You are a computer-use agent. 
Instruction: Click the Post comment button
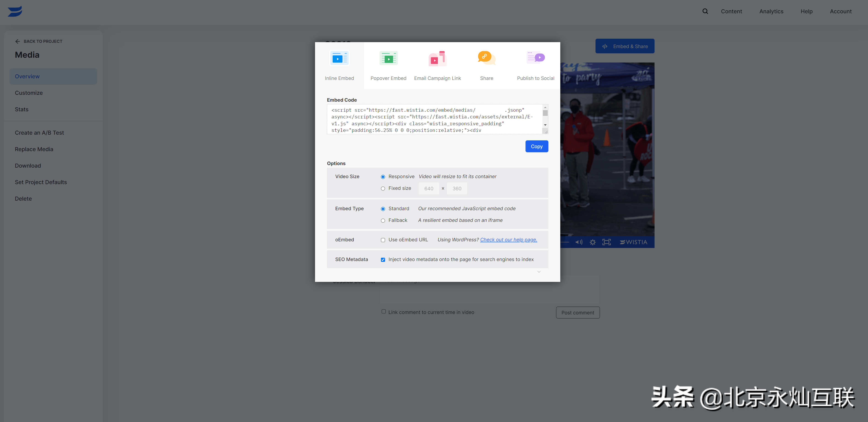[x=577, y=313]
